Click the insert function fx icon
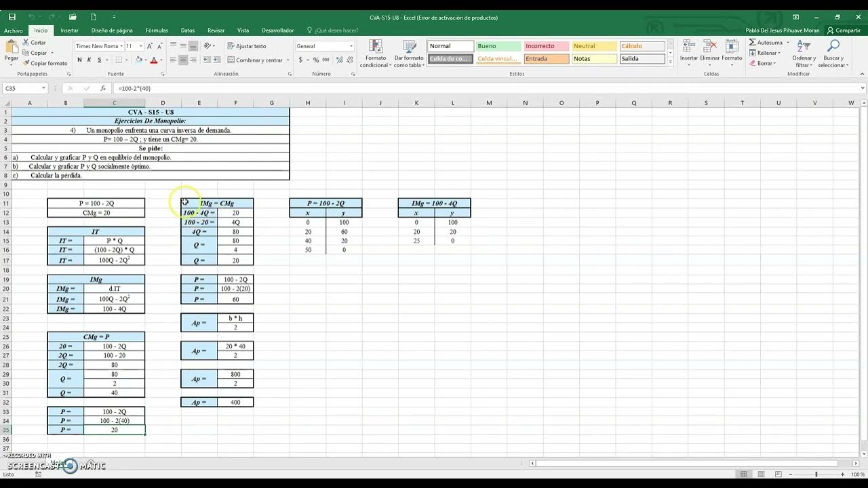Image resolution: width=868 pixels, height=488 pixels. point(103,88)
